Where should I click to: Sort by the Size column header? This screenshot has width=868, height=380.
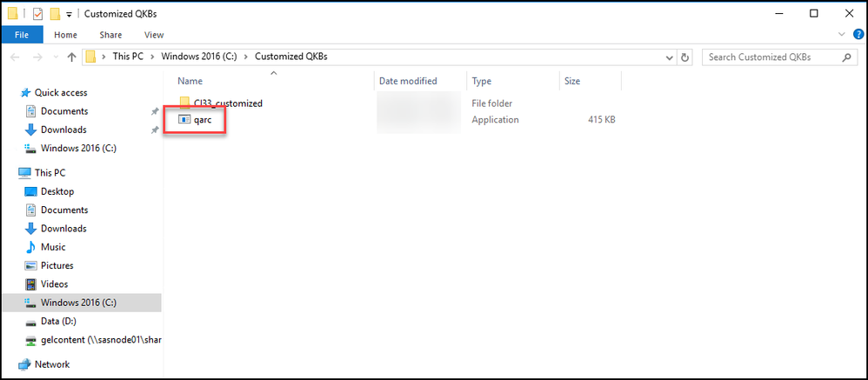click(571, 82)
